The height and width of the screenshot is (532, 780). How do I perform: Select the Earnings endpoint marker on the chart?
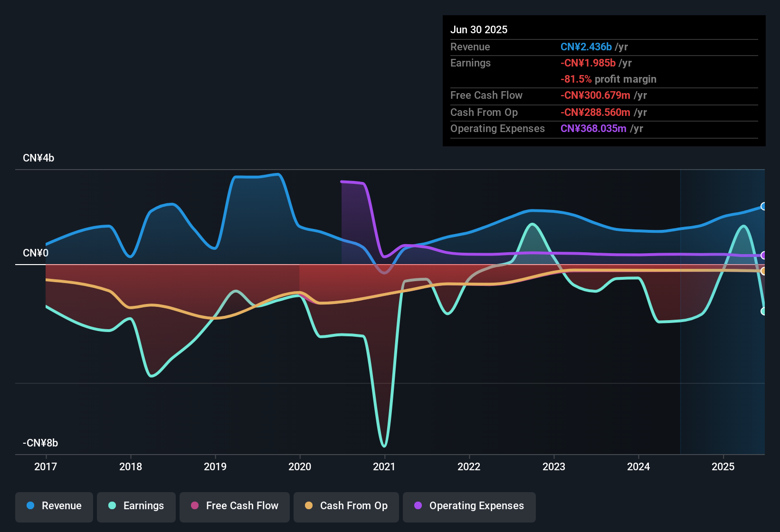[764, 312]
